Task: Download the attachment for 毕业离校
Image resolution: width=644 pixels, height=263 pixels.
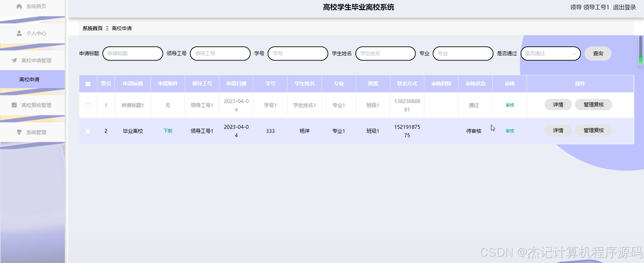Action: point(168,131)
